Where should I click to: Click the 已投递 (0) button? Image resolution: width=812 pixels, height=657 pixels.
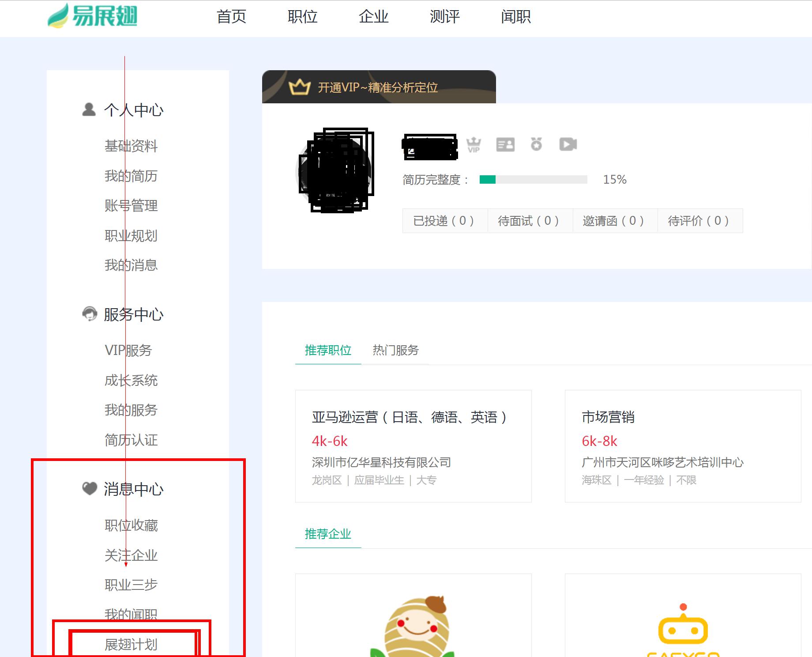click(444, 221)
